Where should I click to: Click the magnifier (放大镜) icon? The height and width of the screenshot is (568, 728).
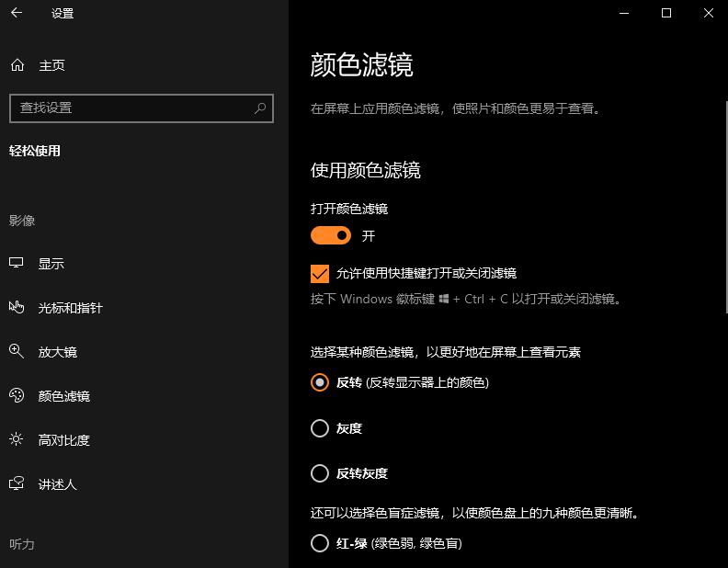pos(17,352)
